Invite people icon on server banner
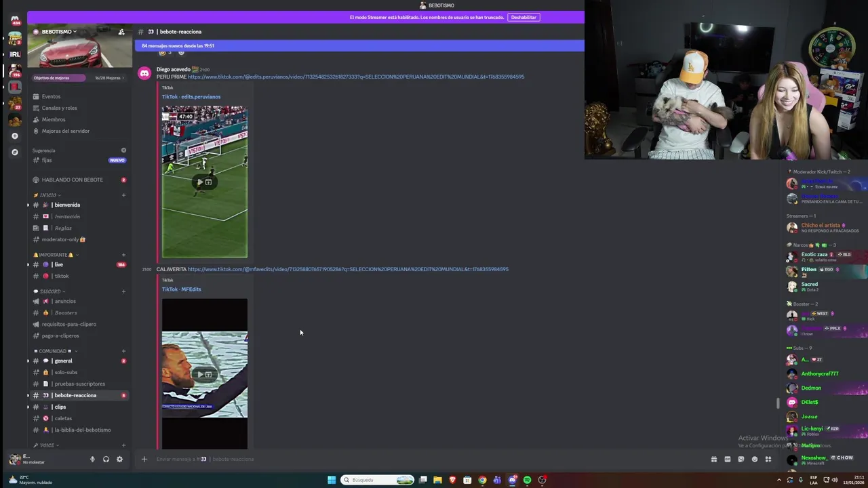 [121, 32]
